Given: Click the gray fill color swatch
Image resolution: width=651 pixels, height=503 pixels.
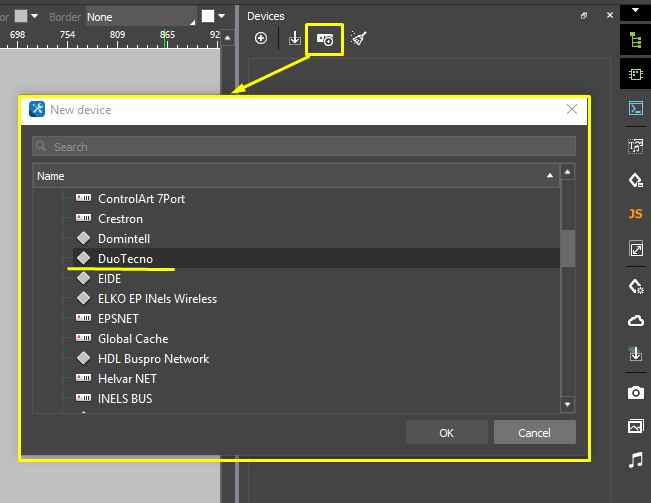Looking at the screenshot, I should click(x=21, y=17).
